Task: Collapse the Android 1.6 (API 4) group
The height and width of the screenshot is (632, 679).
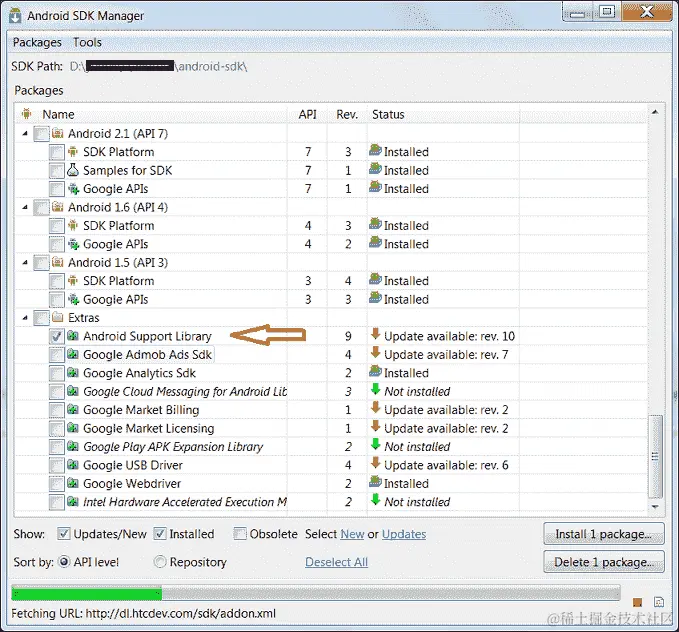Action: (25, 207)
